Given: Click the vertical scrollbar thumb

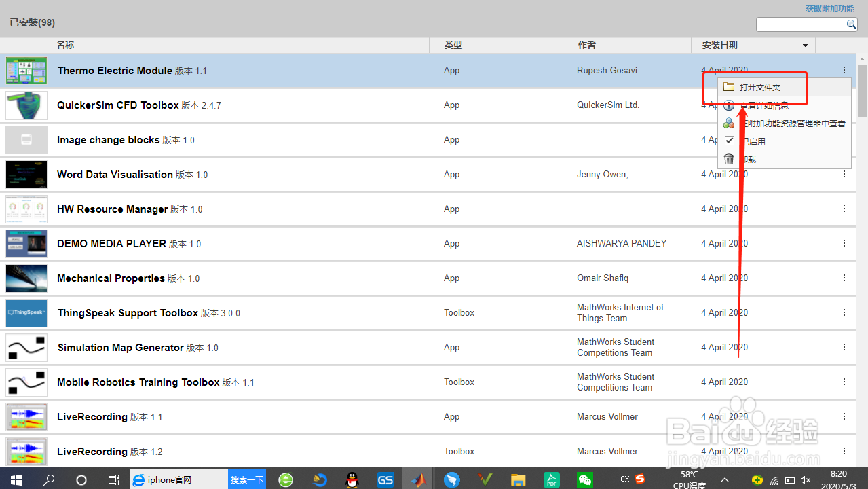Looking at the screenshot, I should pyautogui.click(x=862, y=91).
